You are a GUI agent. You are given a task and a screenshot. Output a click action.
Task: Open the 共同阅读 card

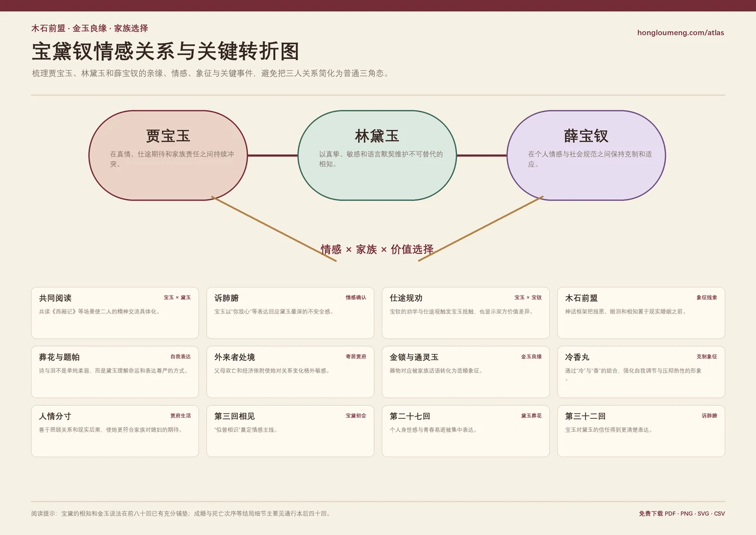[115, 313]
